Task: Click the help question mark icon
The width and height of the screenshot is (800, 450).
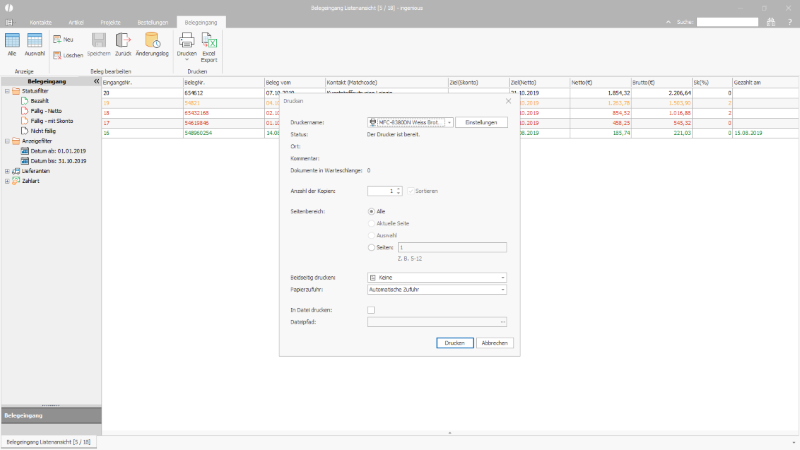Action: [790, 22]
